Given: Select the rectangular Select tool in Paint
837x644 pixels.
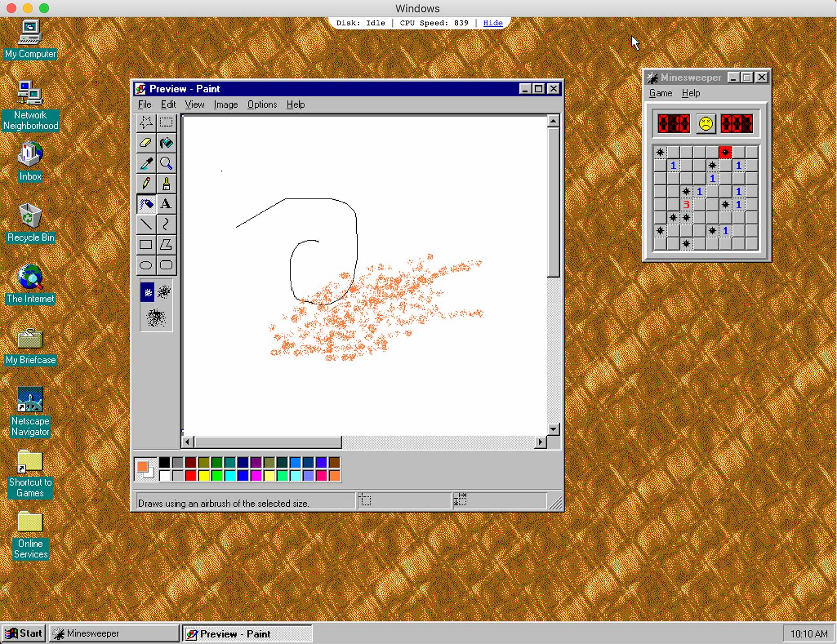Looking at the screenshot, I should tap(166, 123).
